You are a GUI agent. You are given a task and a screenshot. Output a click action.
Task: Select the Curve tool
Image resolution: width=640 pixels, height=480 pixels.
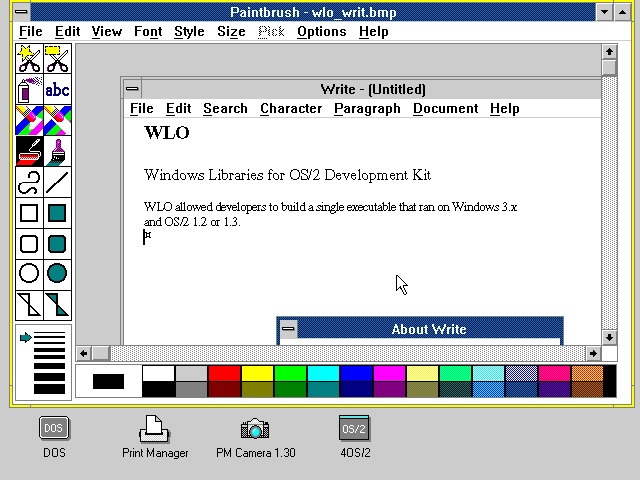pos(29,182)
